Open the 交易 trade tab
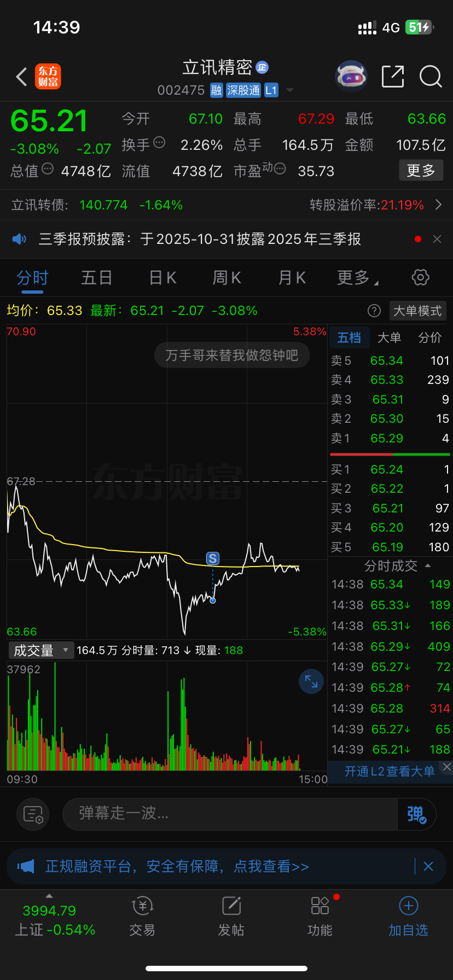 click(x=142, y=917)
